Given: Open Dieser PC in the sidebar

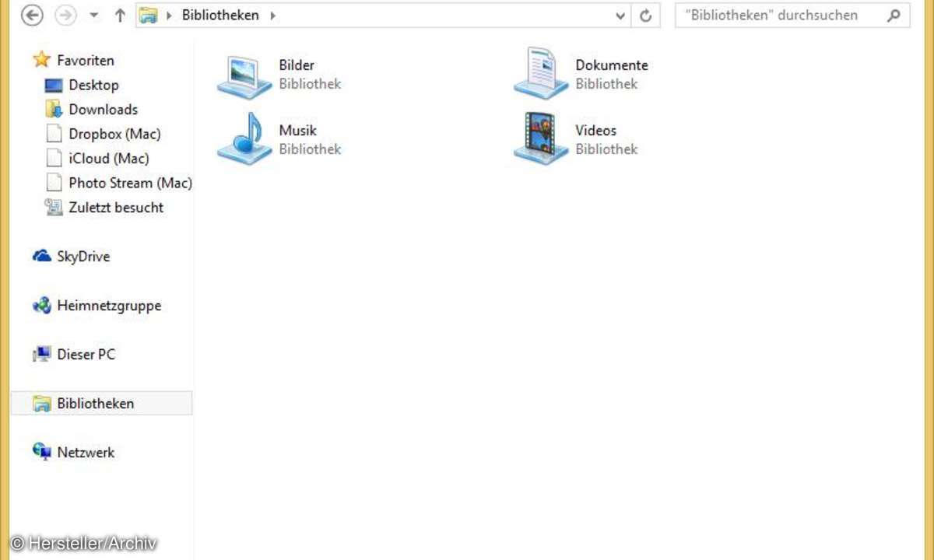Looking at the screenshot, I should pos(86,355).
